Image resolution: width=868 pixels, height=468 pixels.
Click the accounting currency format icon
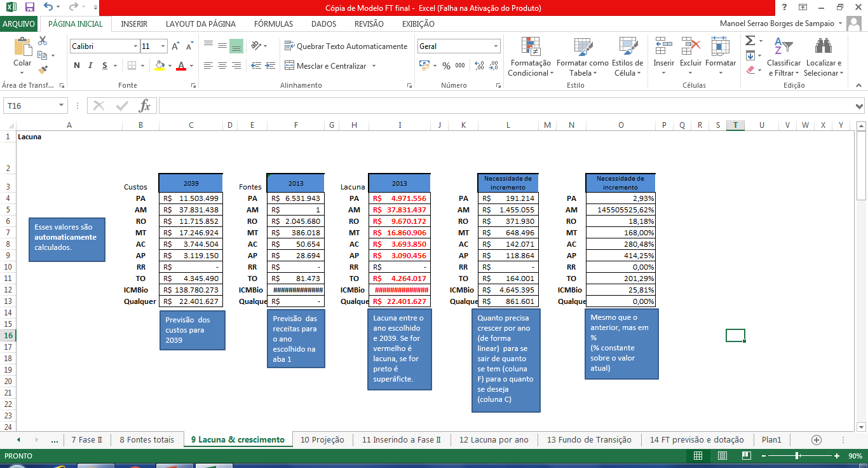[x=424, y=65]
